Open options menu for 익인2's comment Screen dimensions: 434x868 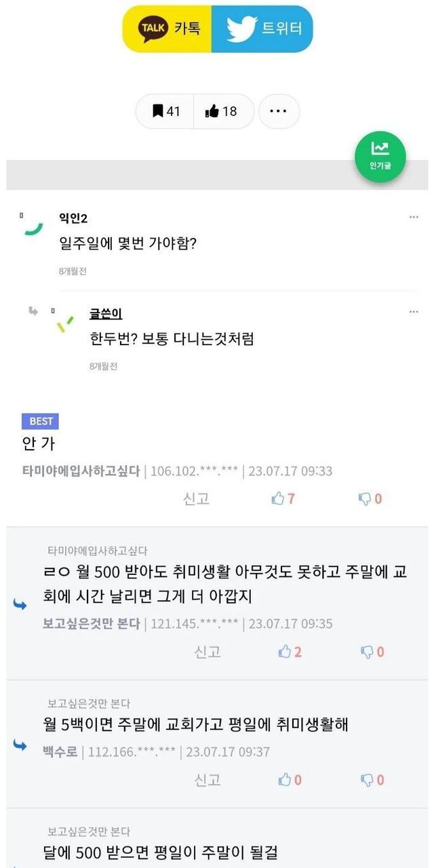414,217
